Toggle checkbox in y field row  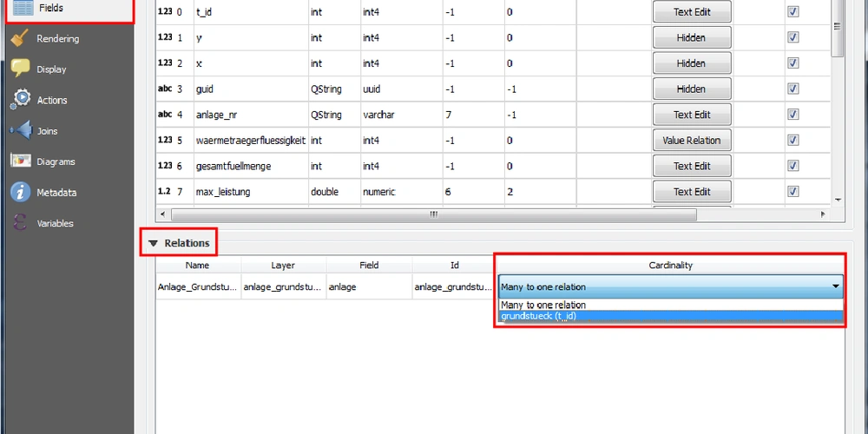[x=793, y=37]
